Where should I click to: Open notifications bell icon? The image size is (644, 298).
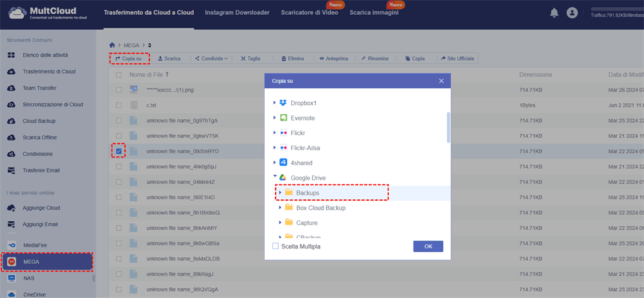[554, 13]
